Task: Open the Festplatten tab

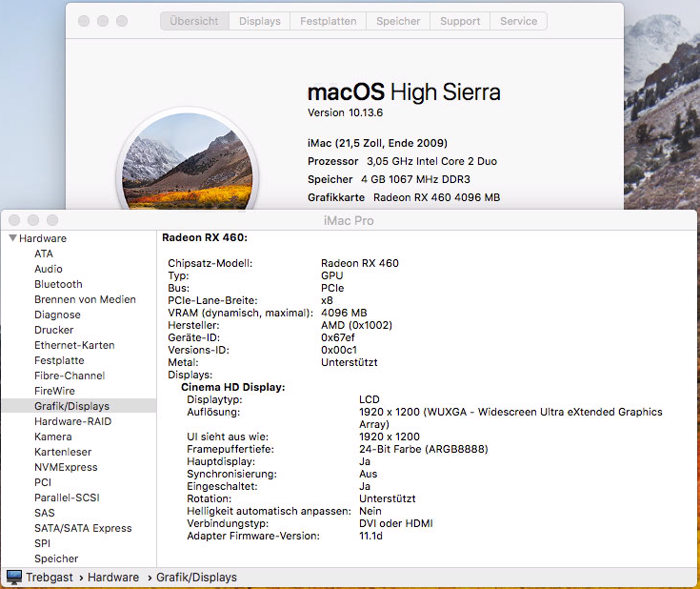Action: click(329, 21)
